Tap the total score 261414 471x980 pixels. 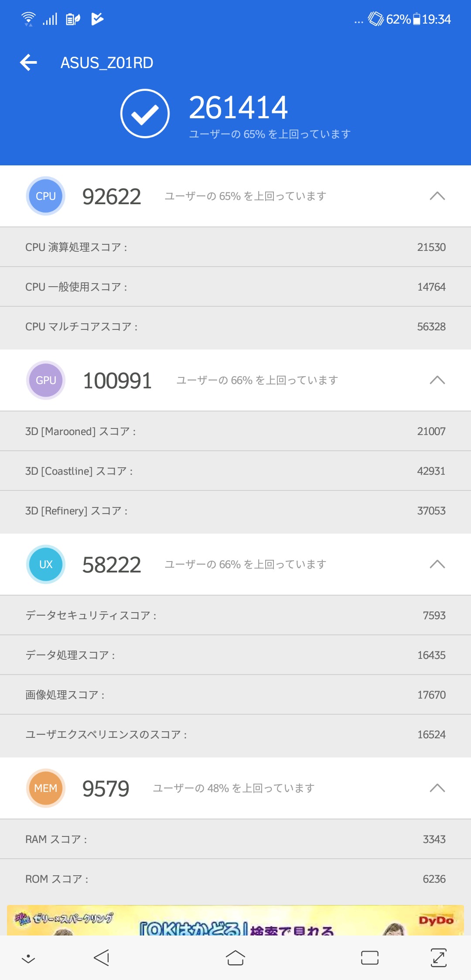(238, 107)
